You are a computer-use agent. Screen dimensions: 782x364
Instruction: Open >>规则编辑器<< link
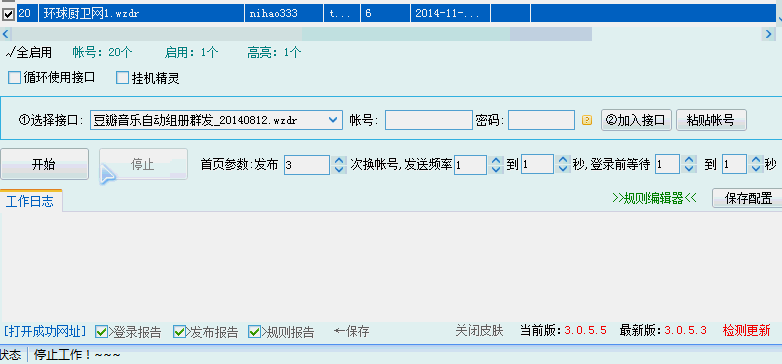coord(654,198)
